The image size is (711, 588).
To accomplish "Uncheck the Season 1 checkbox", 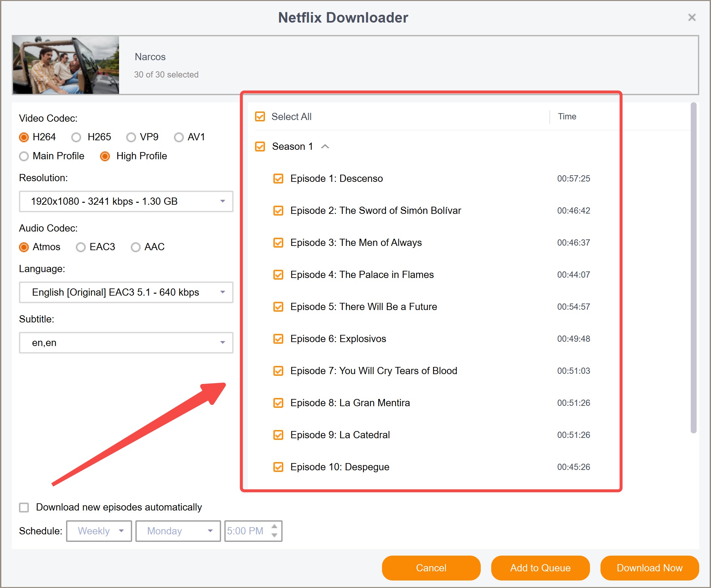I will coord(260,147).
